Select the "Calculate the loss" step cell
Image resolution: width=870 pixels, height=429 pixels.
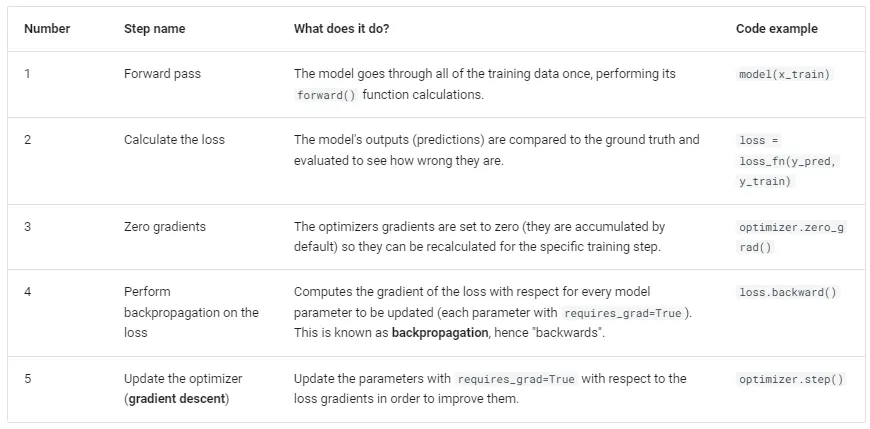pos(174,139)
